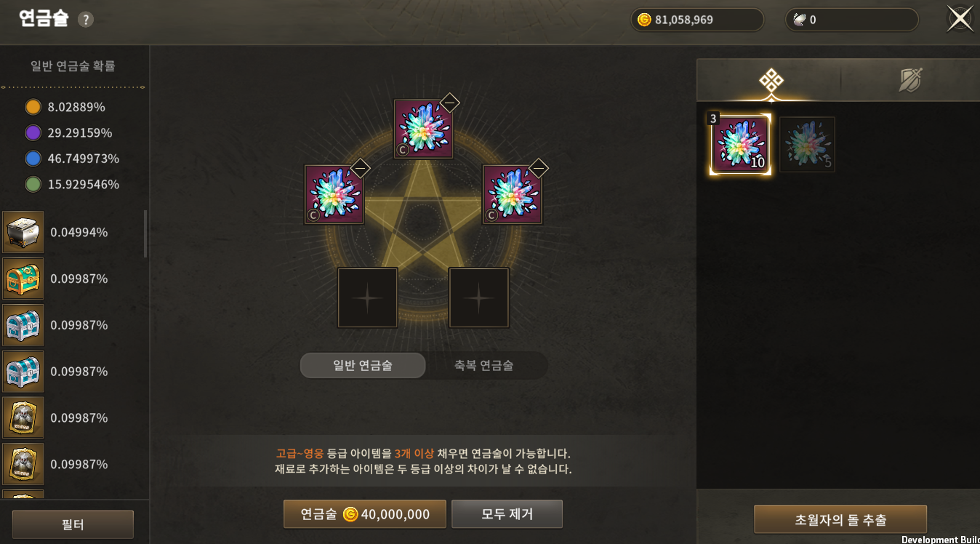Click the 모두 제거 button
Screen dimensions: 980x544
(507, 514)
